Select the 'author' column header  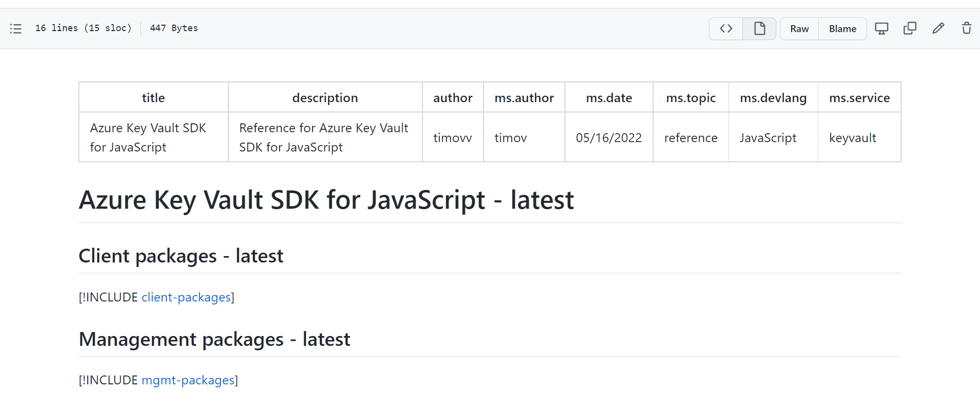(x=453, y=98)
